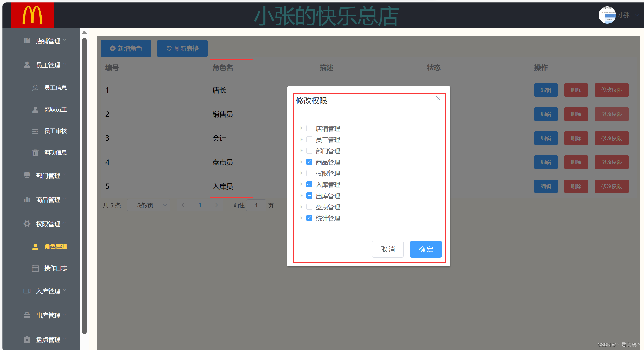Expand the 统计管理 tree node arrow
Image resolution: width=644 pixels, height=350 pixels.
(301, 218)
